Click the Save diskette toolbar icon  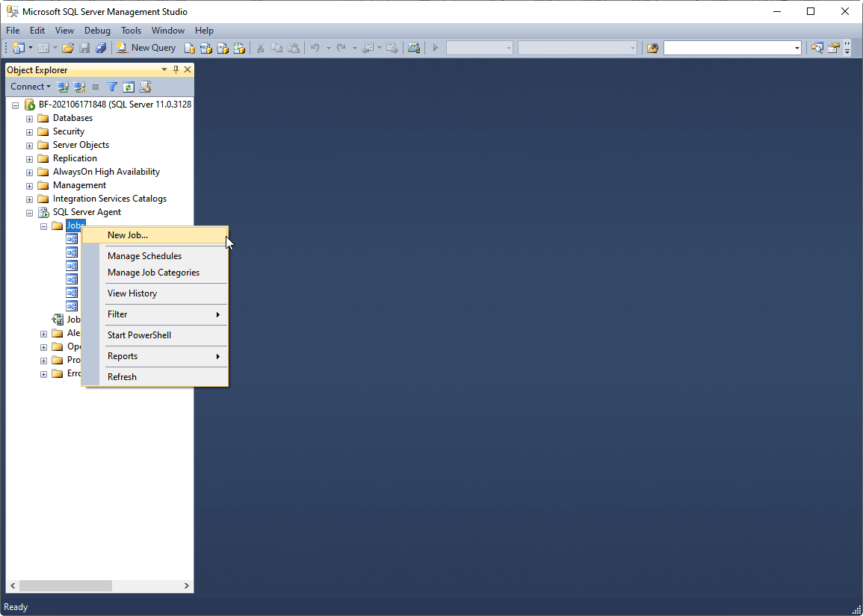point(84,48)
